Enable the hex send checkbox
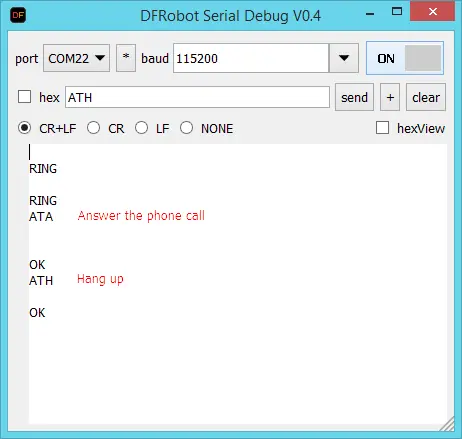Viewport: 462px width, 439px height. pyautogui.click(x=25, y=97)
